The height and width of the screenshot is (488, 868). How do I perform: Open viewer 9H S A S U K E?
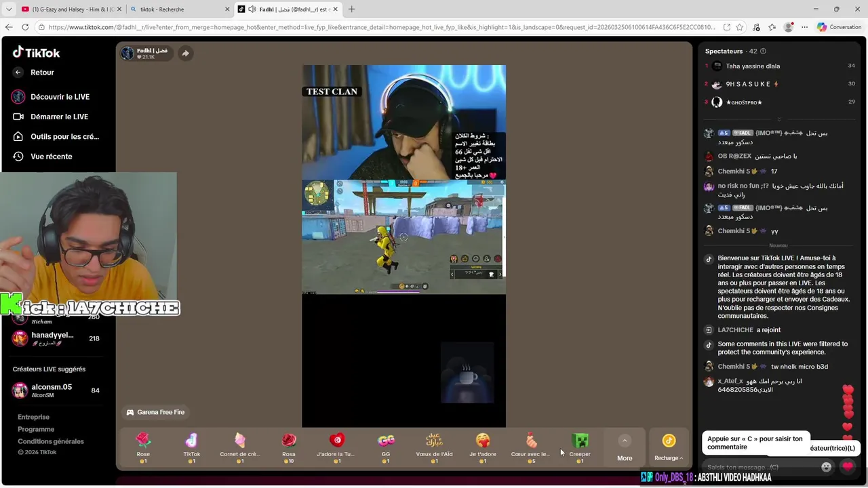tap(753, 84)
